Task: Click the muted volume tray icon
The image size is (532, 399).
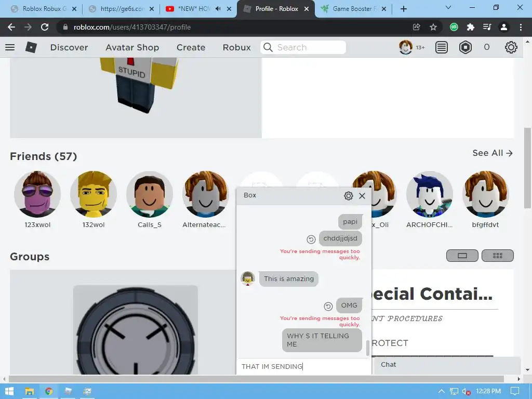Action: coord(466,391)
